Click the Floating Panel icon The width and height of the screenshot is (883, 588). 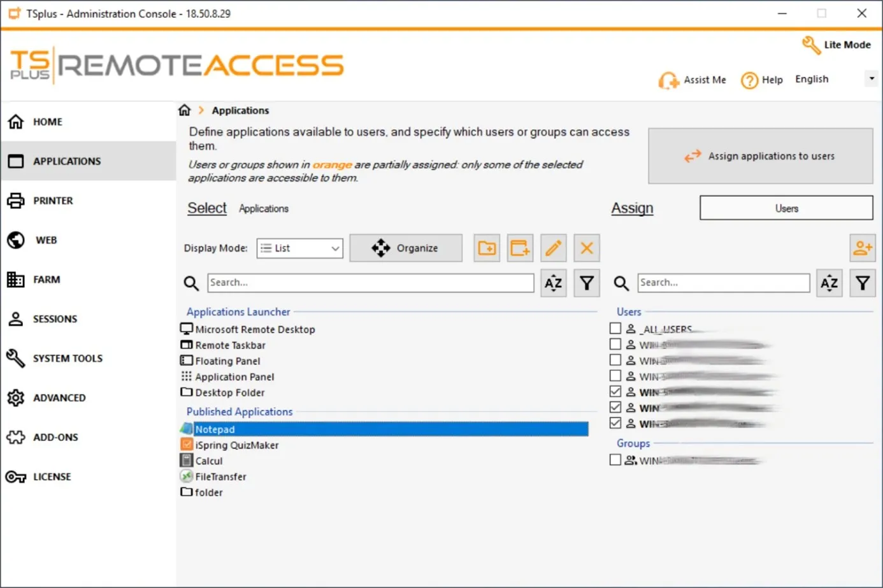[187, 361]
